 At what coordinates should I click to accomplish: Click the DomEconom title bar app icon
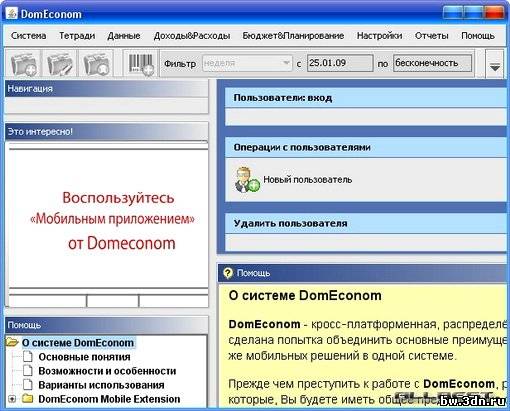point(11,14)
